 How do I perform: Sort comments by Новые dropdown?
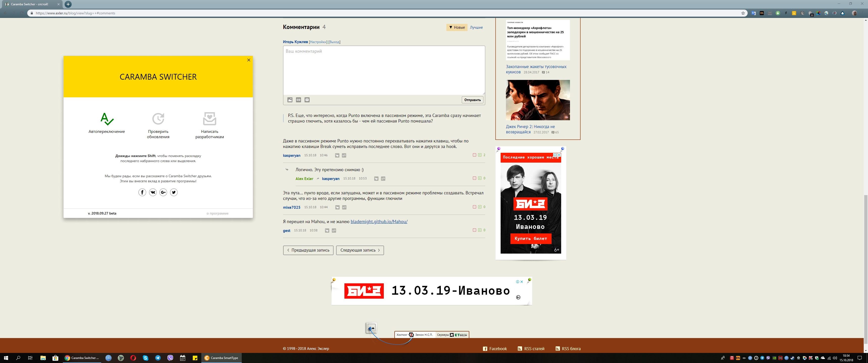pos(457,28)
